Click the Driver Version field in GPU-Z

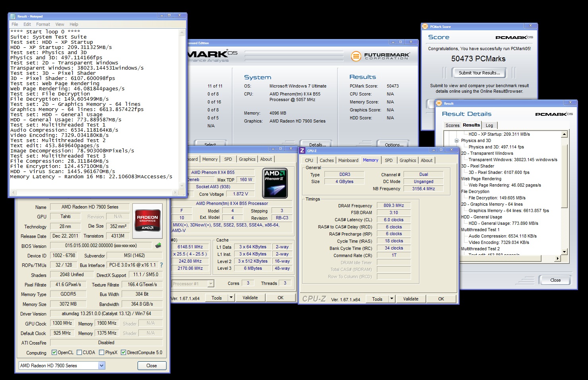(x=106, y=314)
